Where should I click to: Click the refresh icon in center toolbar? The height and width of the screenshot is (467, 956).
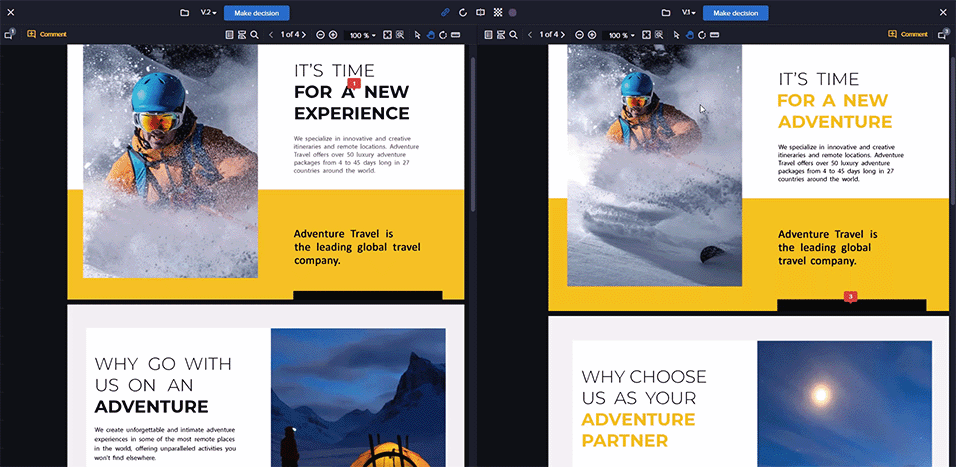point(463,13)
